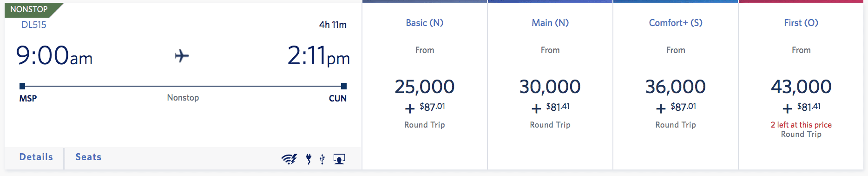
Task: Click the CUN arrival marker square
Action: pos(344,86)
